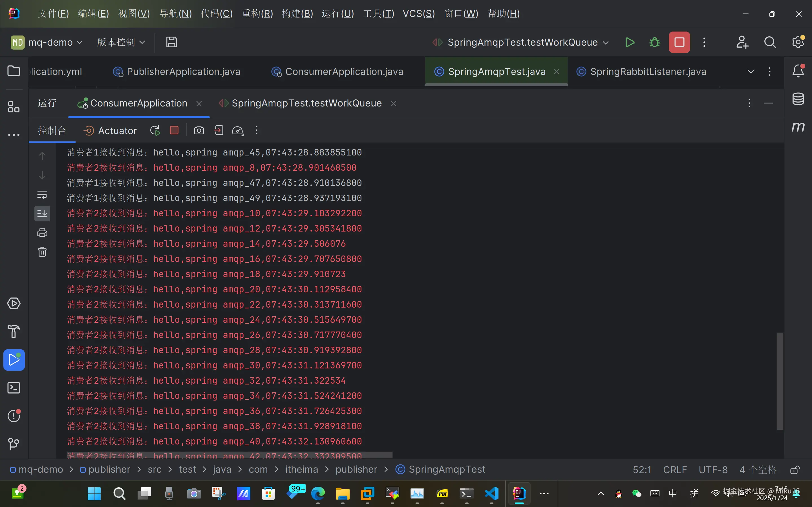Screen dimensions: 812x507
Task: Open the 构建(B) menu
Action: click(x=297, y=14)
